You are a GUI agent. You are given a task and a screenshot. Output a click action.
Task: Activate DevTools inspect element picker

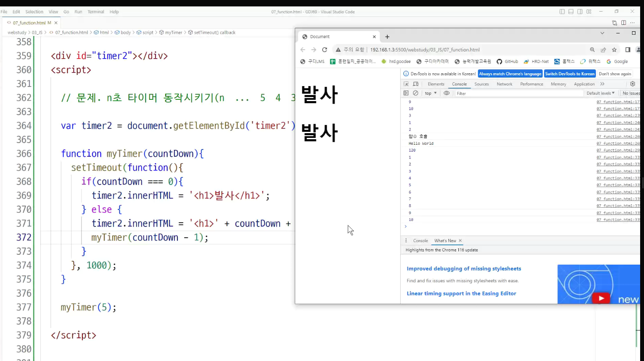pos(406,84)
